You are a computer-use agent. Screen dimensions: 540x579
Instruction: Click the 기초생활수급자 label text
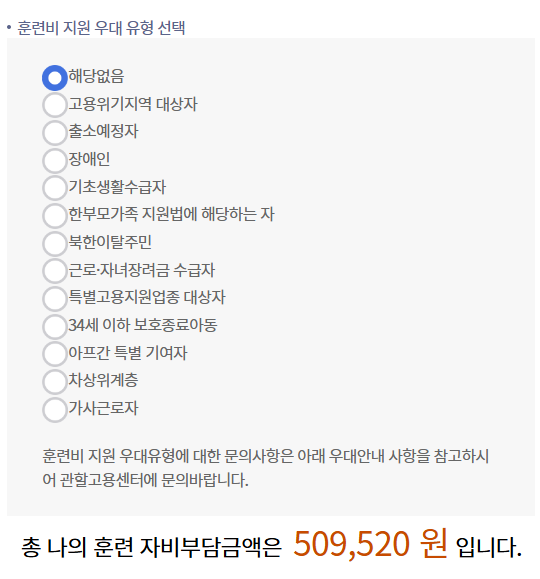pos(117,186)
